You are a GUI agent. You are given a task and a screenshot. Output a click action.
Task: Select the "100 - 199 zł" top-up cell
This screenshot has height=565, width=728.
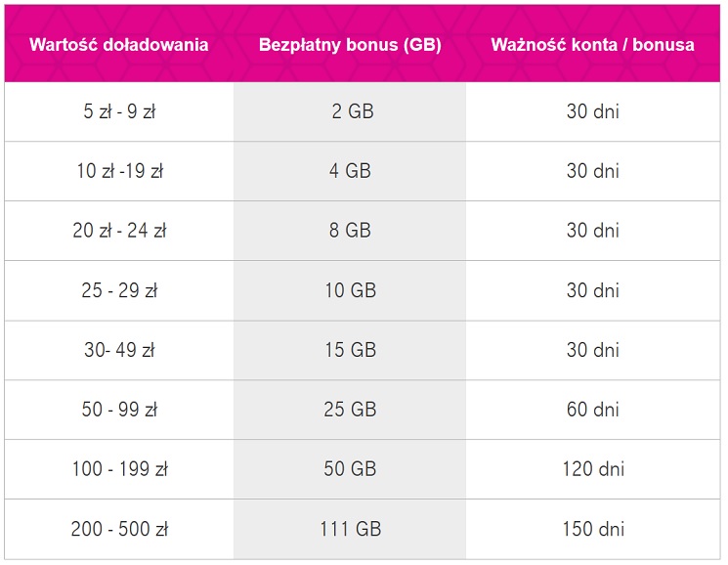tap(119, 469)
